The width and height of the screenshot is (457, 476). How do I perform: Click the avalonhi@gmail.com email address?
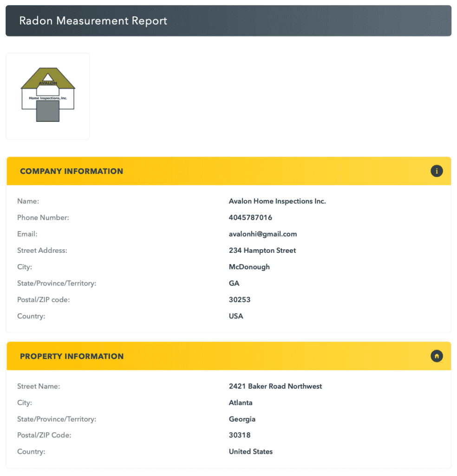[x=262, y=234]
